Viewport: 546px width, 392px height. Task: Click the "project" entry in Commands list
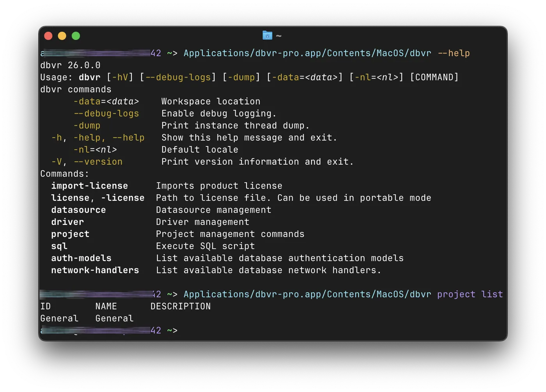(70, 235)
